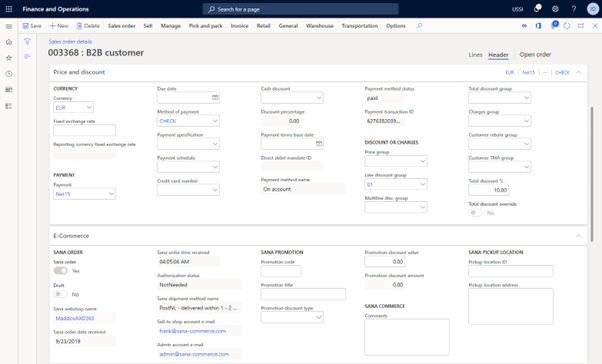The width and height of the screenshot is (602, 364).
Task: Open the attachments badge icon
Action: 554,25
